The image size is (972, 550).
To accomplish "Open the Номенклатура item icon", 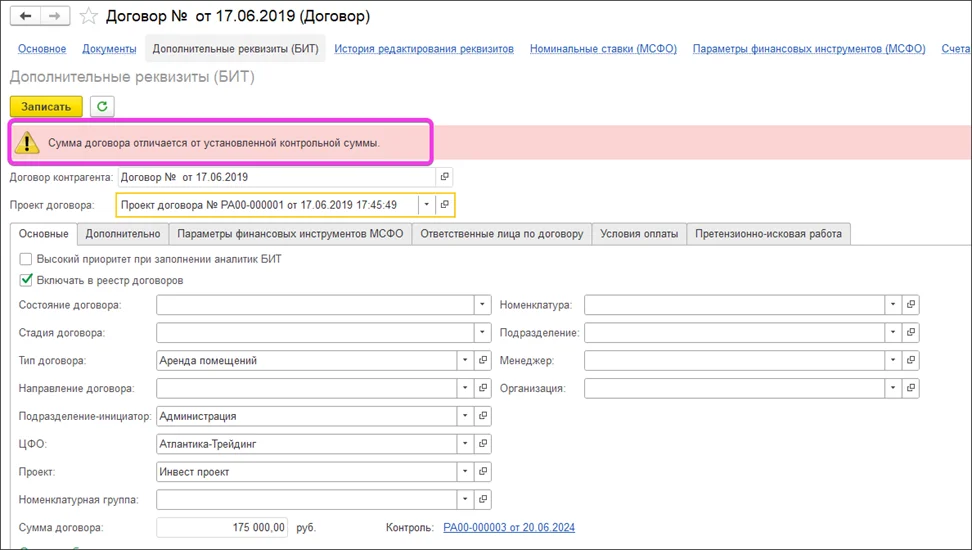I will 911,305.
